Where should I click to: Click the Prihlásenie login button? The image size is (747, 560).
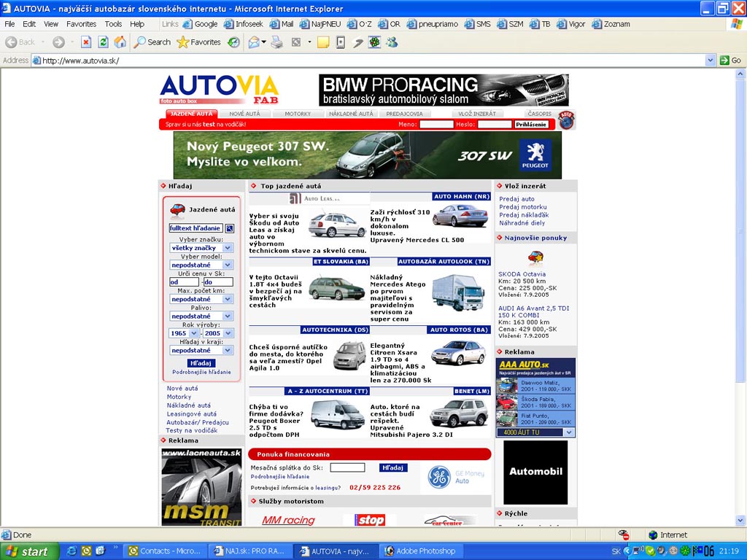tap(531, 124)
